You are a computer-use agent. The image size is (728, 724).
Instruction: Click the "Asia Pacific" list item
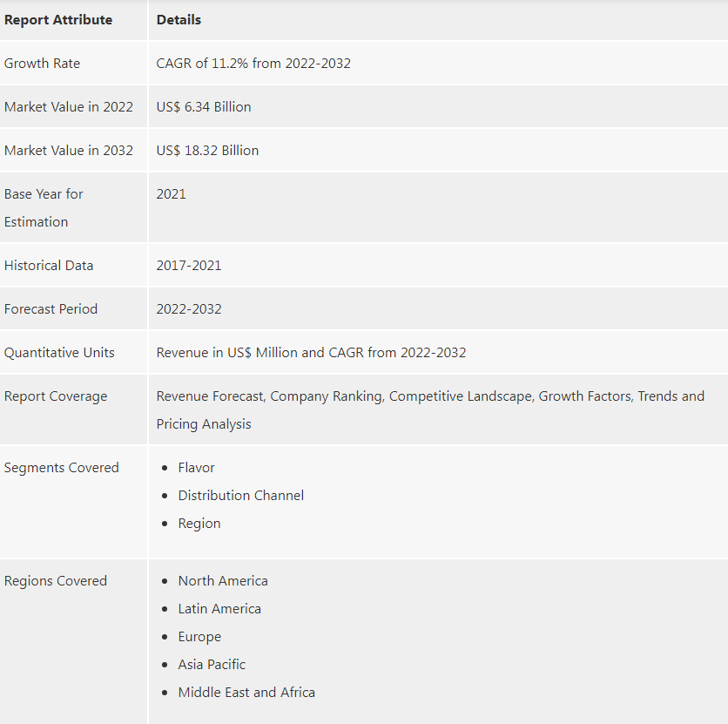pyautogui.click(x=212, y=664)
